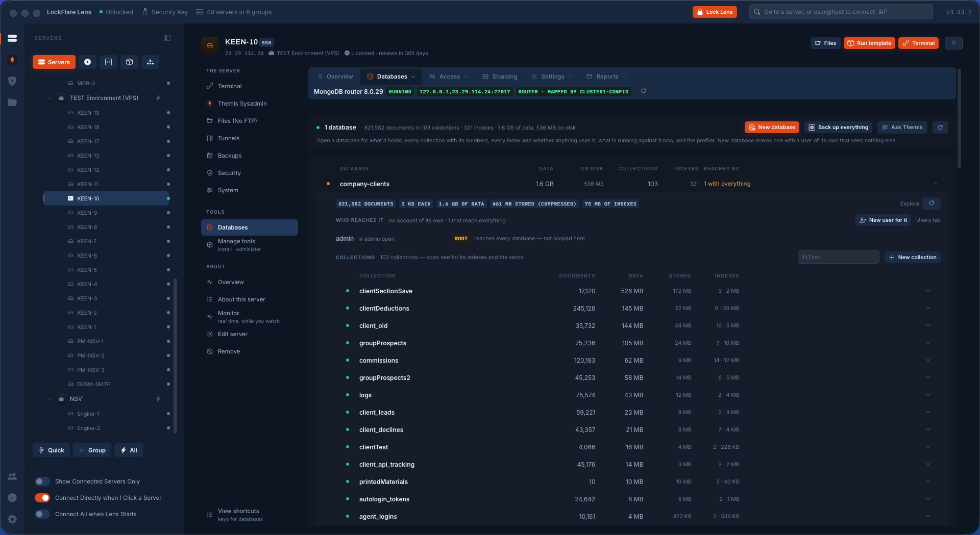
Task: Click Ask Themis button
Action: click(x=902, y=128)
